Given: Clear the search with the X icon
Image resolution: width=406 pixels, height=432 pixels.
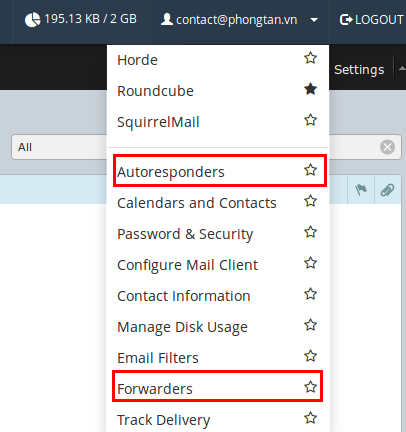Looking at the screenshot, I should (x=387, y=147).
